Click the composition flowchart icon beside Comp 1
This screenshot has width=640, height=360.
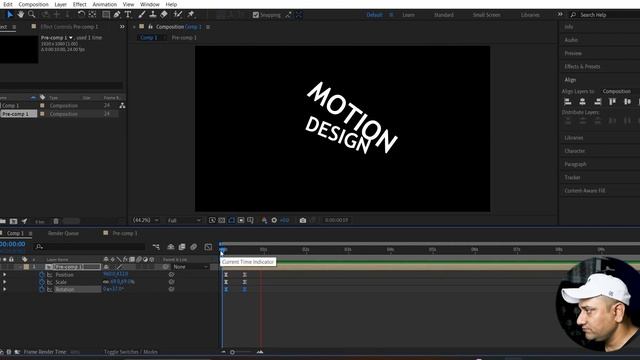(122, 106)
